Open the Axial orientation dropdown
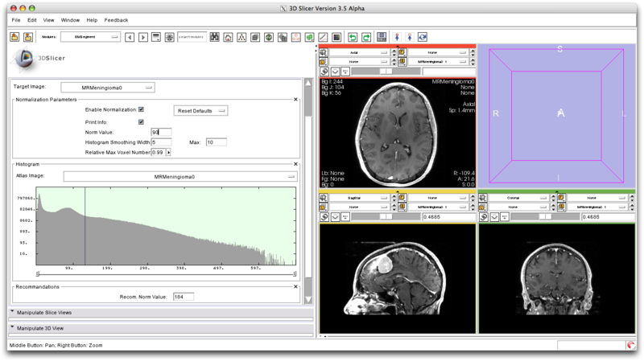The image size is (644, 361). point(359,52)
